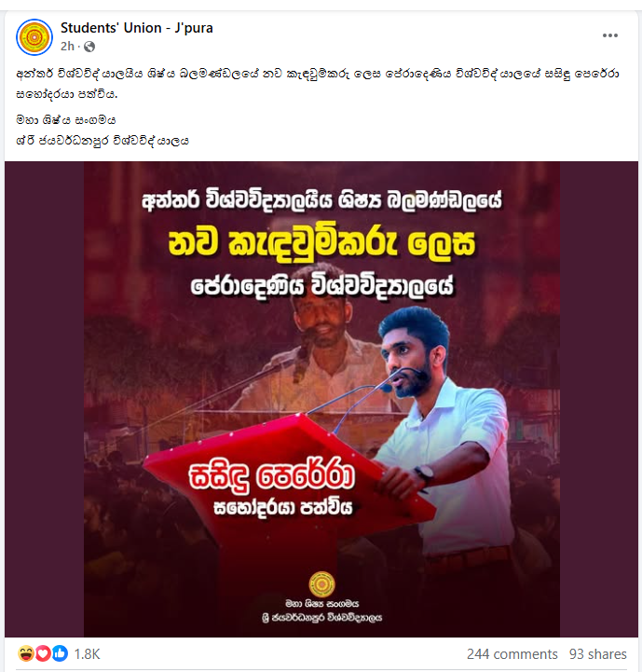Image resolution: width=642 pixels, height=672 pixels.
Task: Click the last caption line ending විශ්වවිද්‍යාලය
Action: point(102,141)
